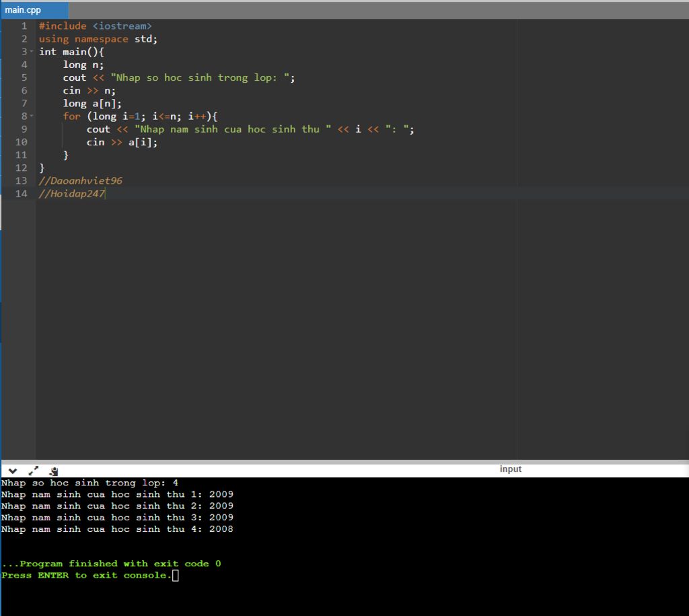The width and height of the screenshot is (689, 616).
Task: Click 'Press ENTER to exit console.' prompt
Action: point(86,575)
